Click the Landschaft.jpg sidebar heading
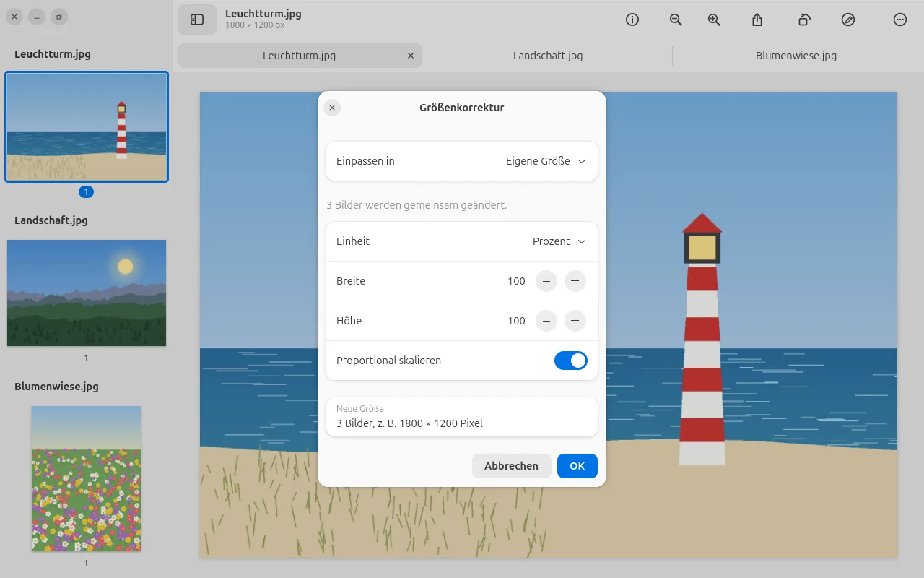The image size is (924, 578). click(x=51, y=220)
